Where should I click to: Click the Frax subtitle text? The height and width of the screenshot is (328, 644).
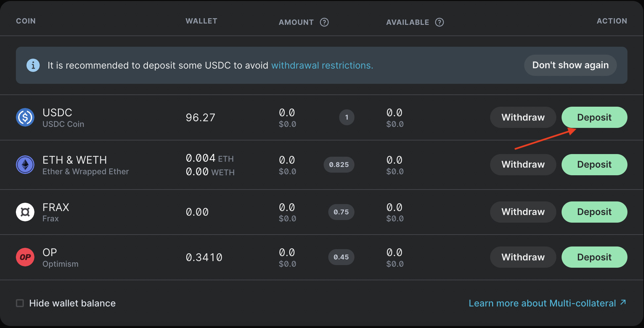(x=51, y=219)
